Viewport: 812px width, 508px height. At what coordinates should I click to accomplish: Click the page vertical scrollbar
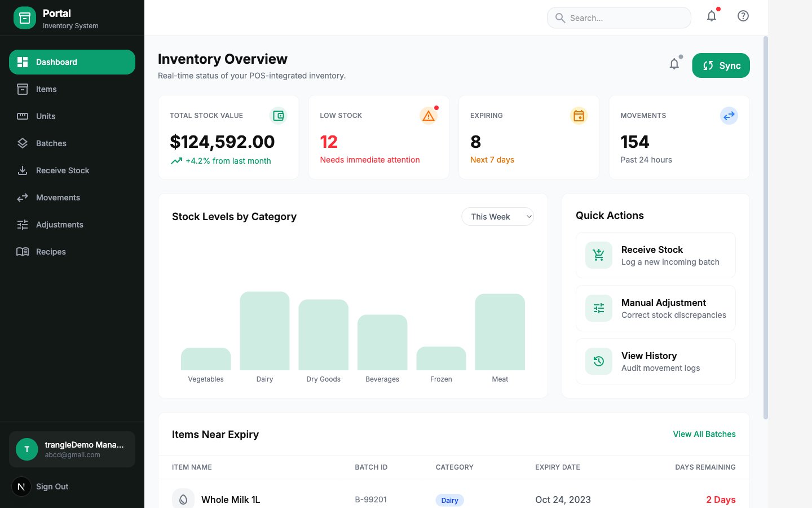[765, 227]
